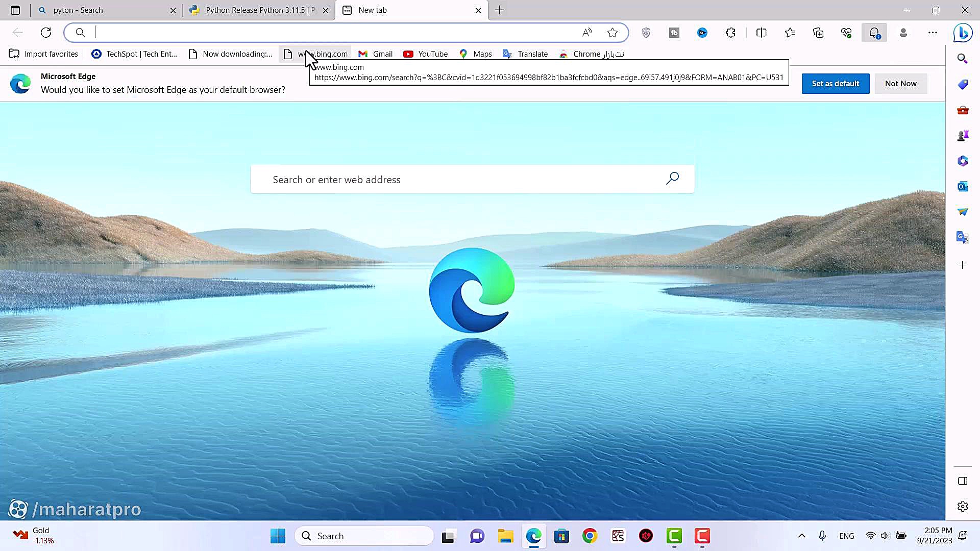
Task: Click the refresh page icon
Action: 46,33
